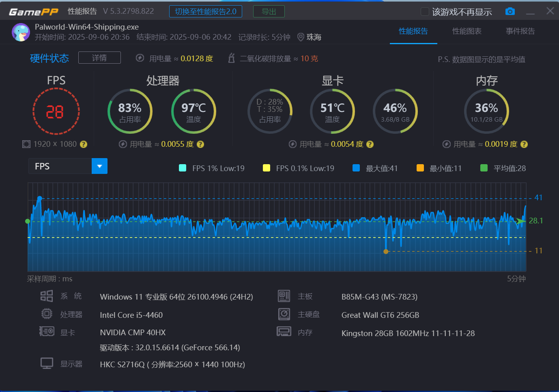Click the green average 28.1 arrow marker
559x392 pixels.
click(x=520, y=221)
